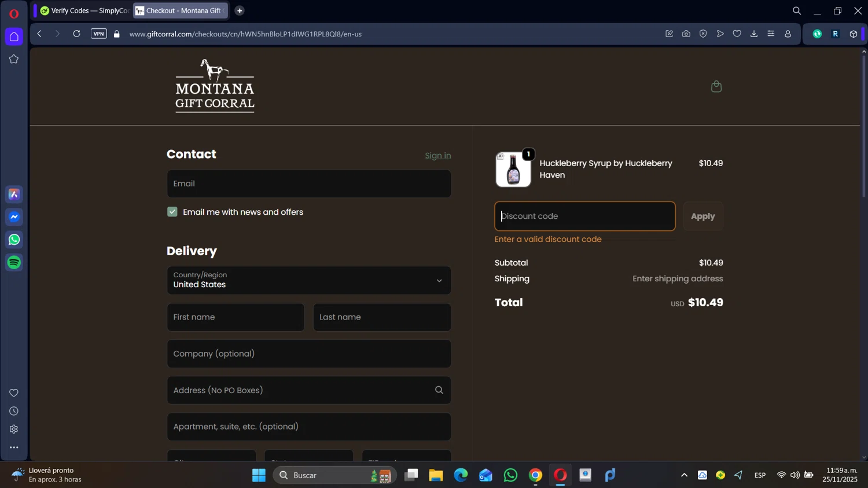Reload the checkout page
868x488 pixels.
pos(76,34)
